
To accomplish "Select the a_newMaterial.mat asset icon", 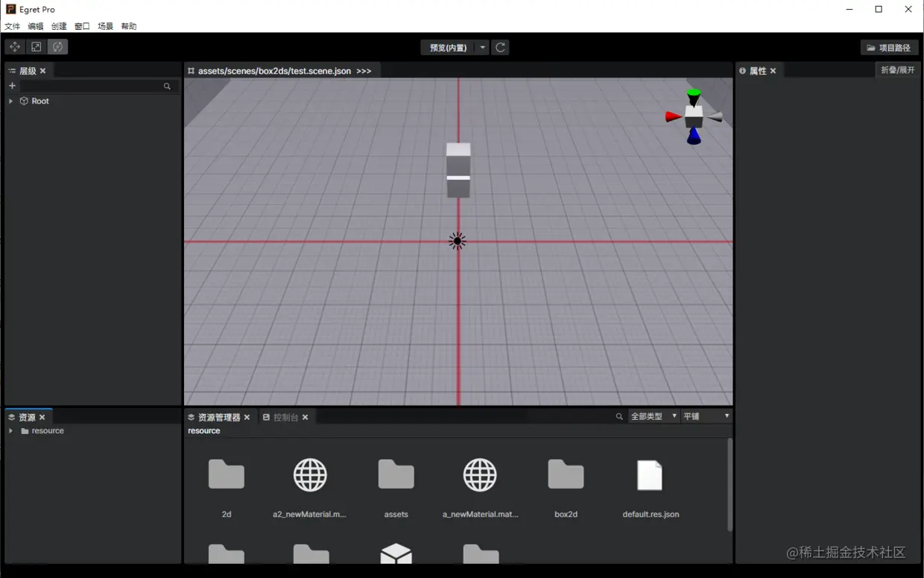I will point(480,474).
